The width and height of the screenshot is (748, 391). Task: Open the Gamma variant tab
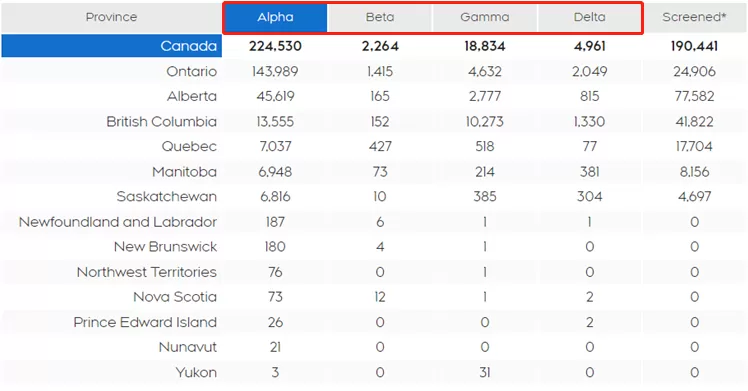point(485,18)
